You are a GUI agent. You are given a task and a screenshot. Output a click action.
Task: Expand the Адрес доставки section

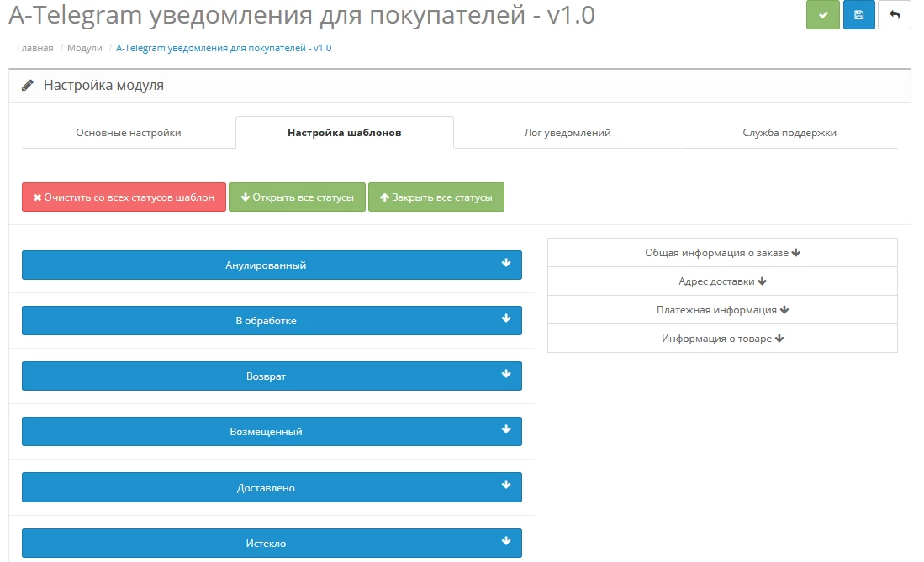point(722,281)
